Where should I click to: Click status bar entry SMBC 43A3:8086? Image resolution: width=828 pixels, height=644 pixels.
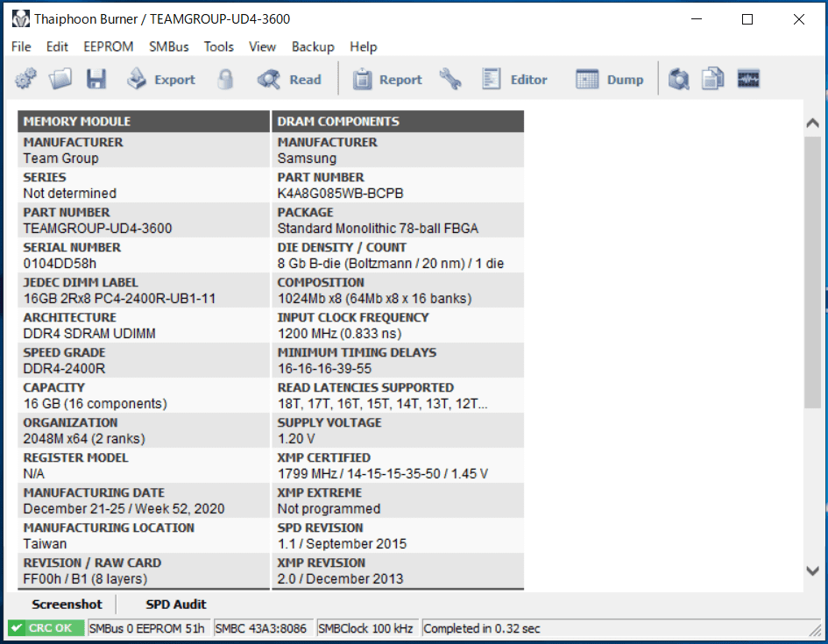263,628
